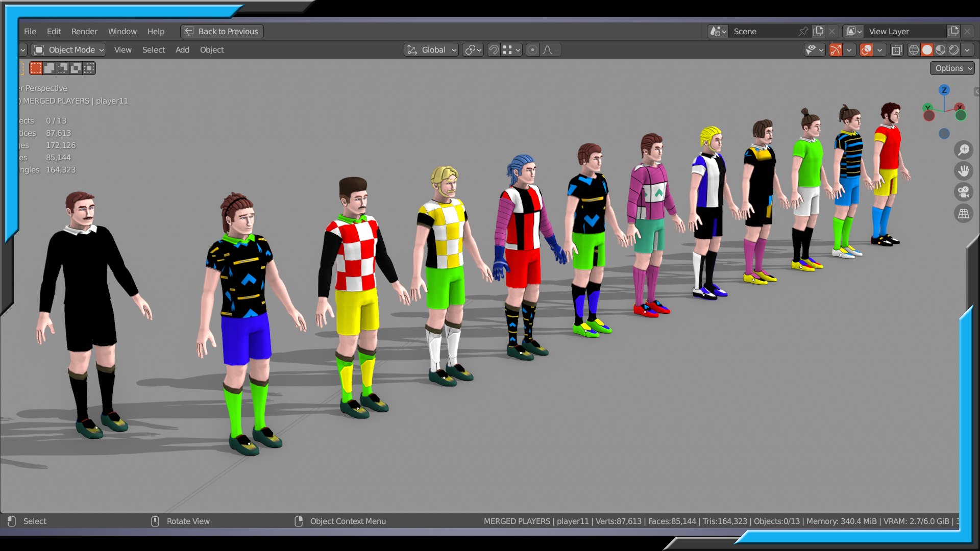This screenshot has width=980, height=551.
Task: Select the 'Set new selection' mode icon
Action: coord(36,68)
